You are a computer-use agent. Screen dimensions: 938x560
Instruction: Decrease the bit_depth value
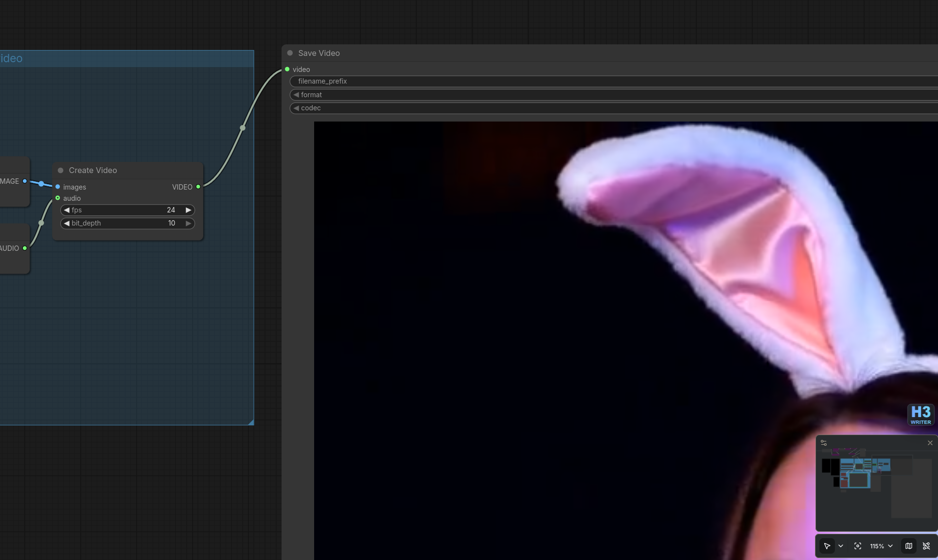tap(67, 223)
